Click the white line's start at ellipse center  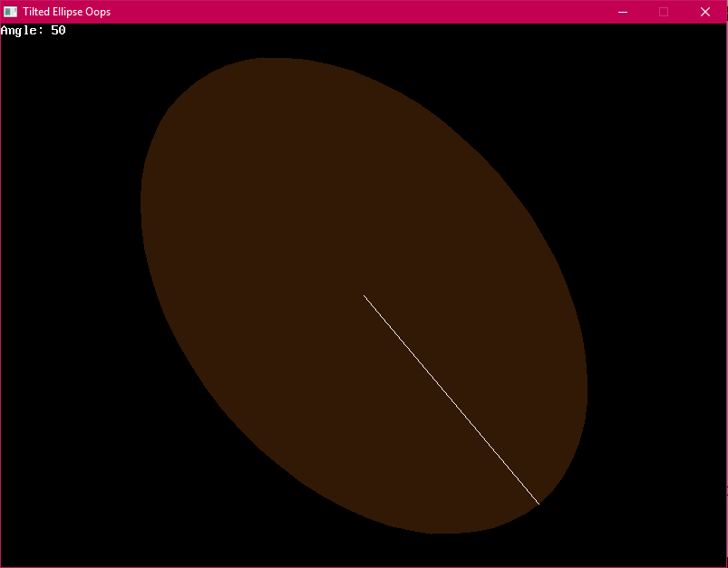click(364, 295)
